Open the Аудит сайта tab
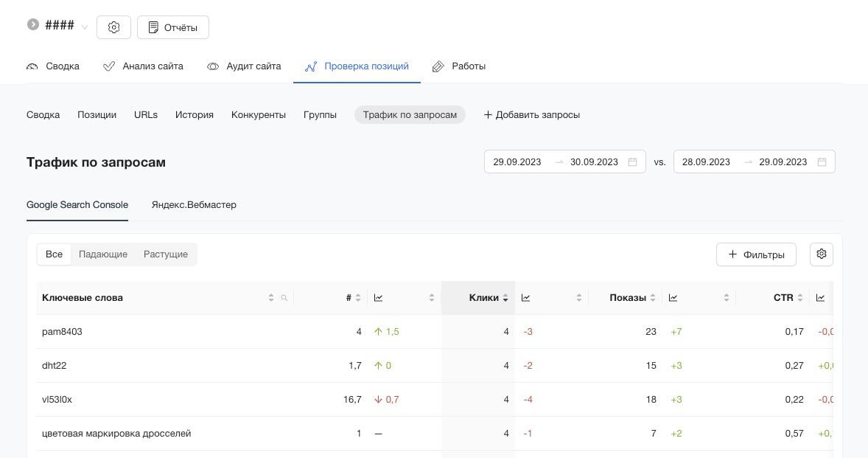This screenshot has height=458, width=868. click(244, 66)
